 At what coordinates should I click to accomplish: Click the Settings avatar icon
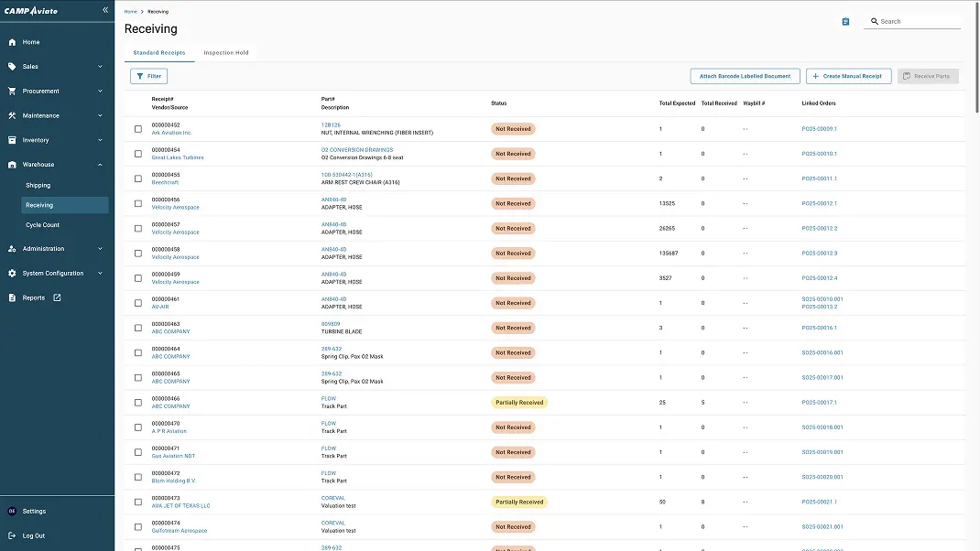pos(12,511)
